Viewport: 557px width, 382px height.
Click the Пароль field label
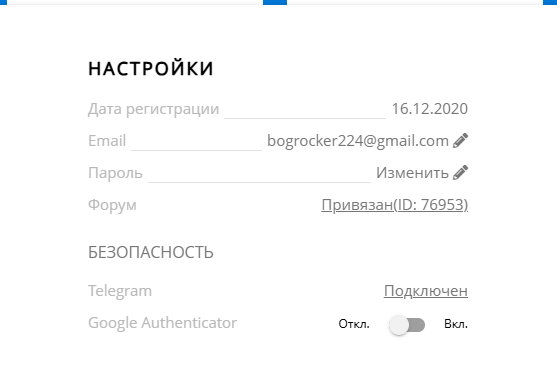point(115,173)
